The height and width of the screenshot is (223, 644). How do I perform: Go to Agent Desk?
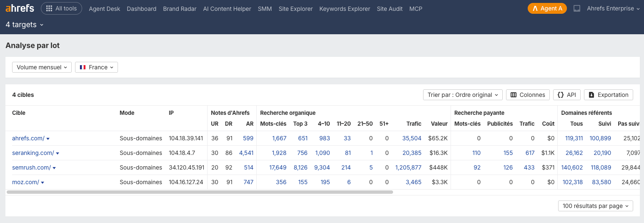pyautogui.click(x=105, y=9)
